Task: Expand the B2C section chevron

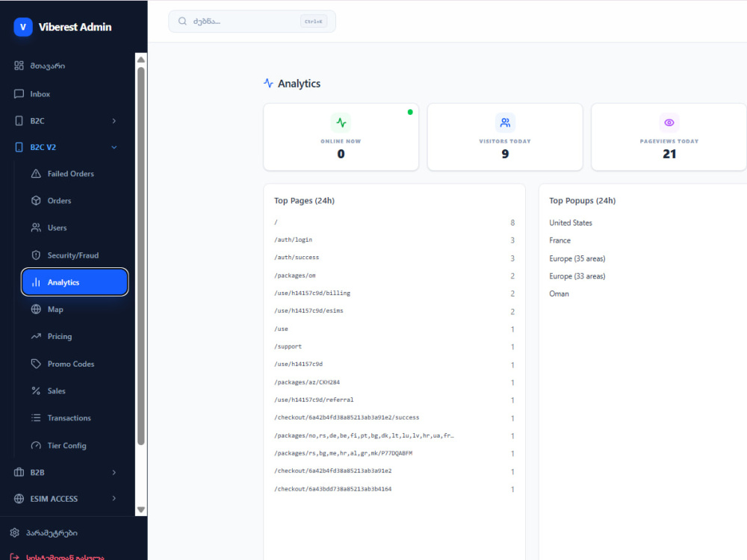Action: (x=114, y=121)
